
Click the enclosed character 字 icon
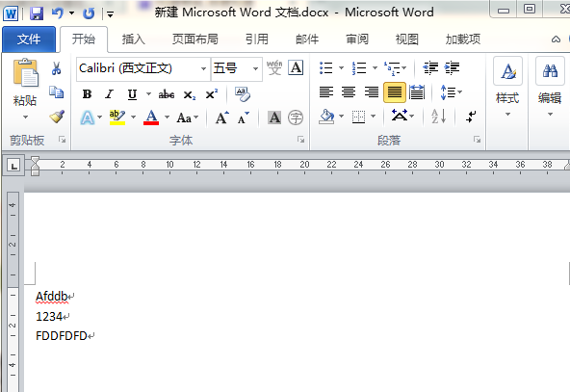point(296,118)
